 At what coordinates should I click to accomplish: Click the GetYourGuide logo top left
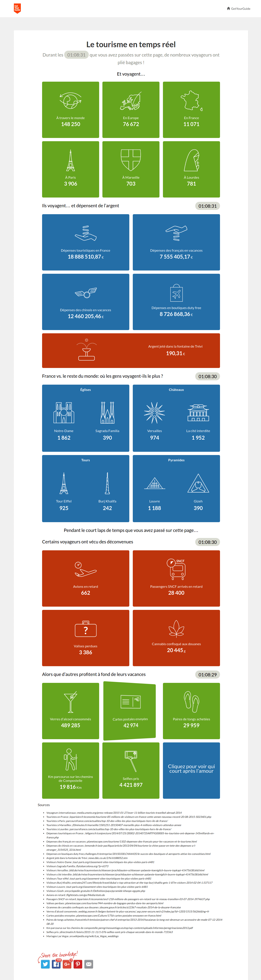click(x=17, y=8)
